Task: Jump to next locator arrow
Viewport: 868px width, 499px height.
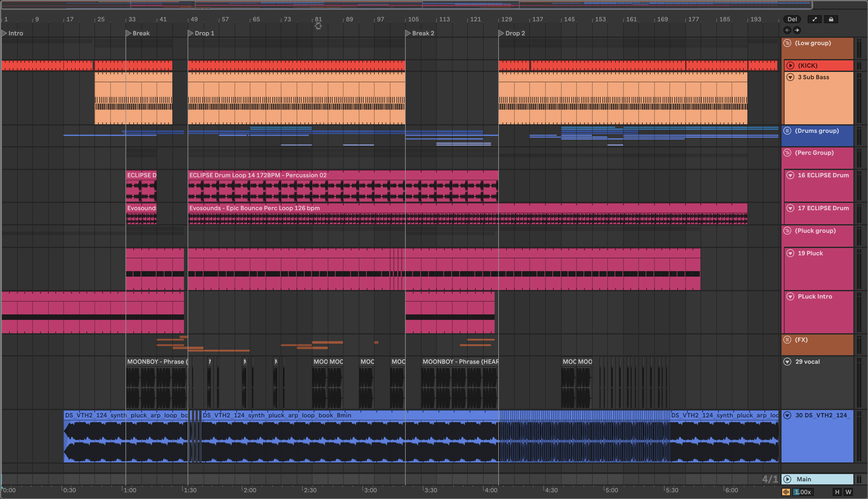Action: coord(797,30)
